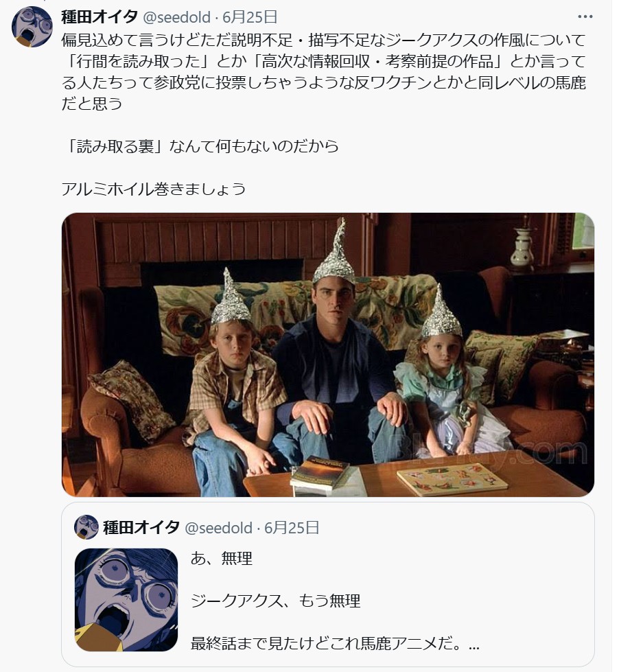Click the quoted line ジークアクス、もう無理

[x=275, y=601]
